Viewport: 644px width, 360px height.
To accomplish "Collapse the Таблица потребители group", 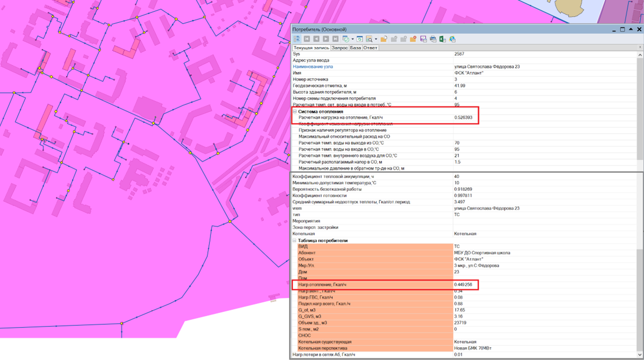I will click(x=295, y=240).
